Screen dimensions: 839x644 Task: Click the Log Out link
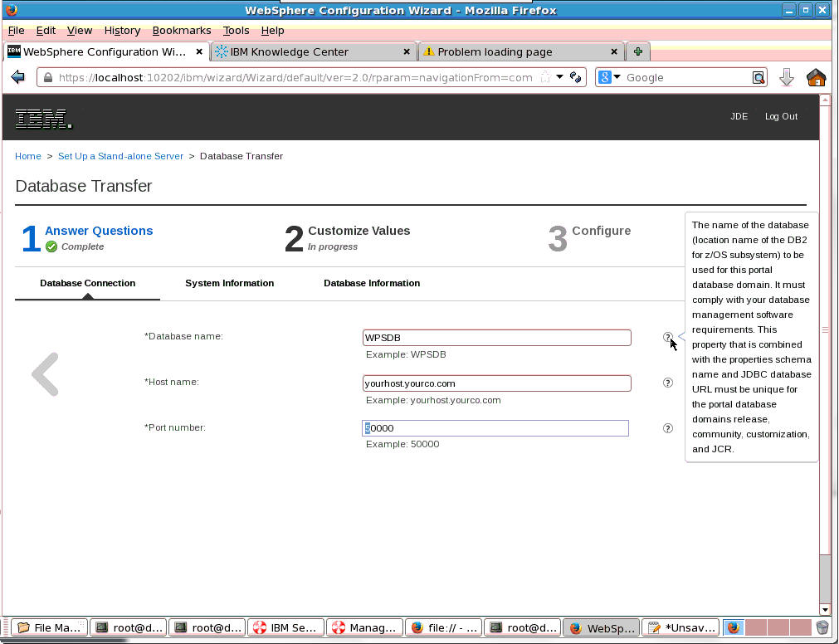(781, 116)
